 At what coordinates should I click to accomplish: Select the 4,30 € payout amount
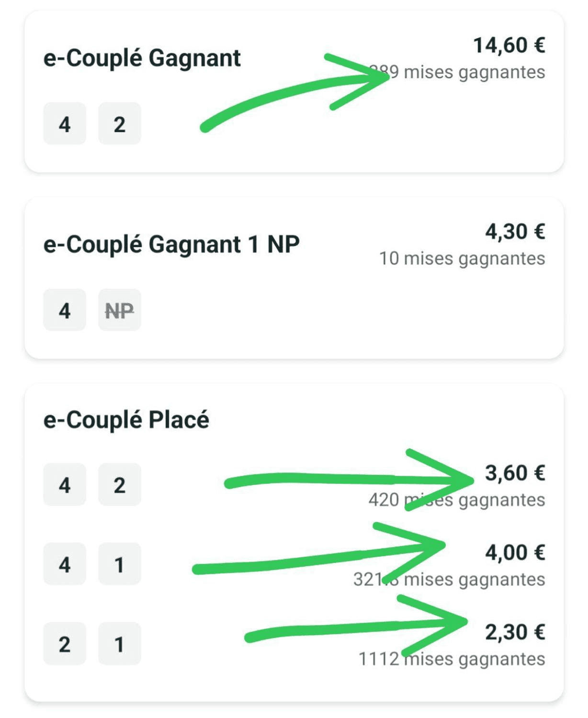(515, 232)
